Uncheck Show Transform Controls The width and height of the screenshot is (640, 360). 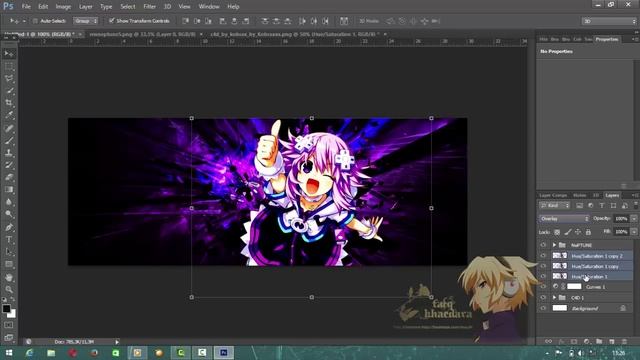tap(111, 20)
